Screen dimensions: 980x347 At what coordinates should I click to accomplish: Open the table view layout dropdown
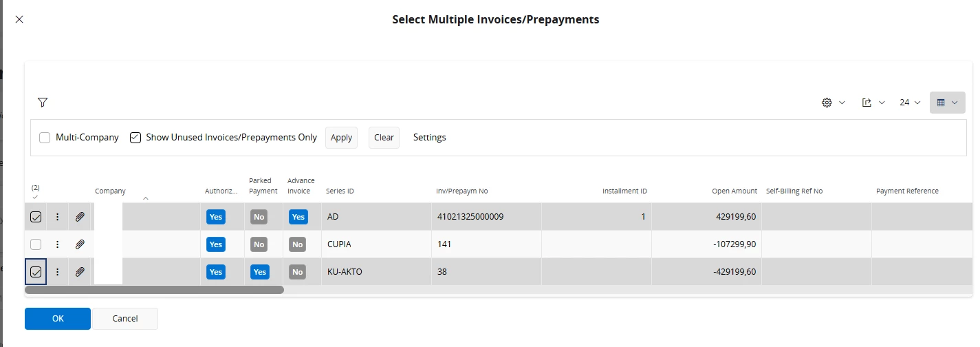click(947, 103)
